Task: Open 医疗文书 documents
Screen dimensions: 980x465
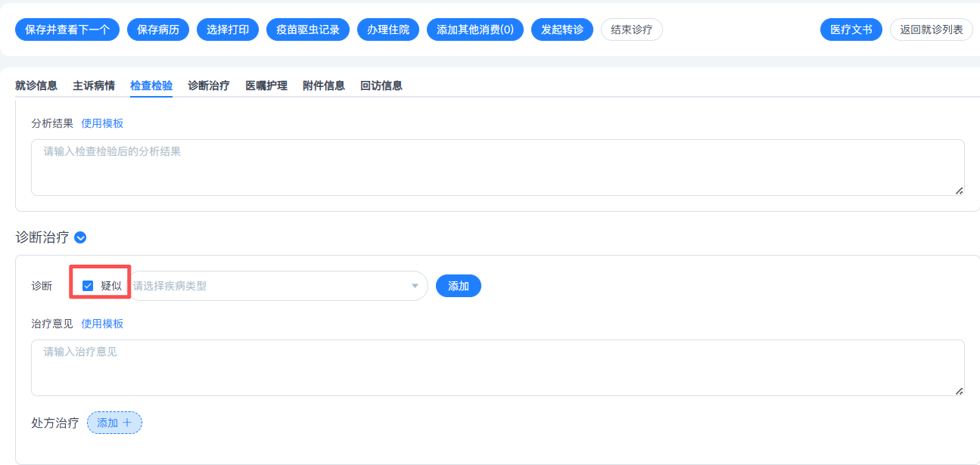Action: (x=851, y=29)
